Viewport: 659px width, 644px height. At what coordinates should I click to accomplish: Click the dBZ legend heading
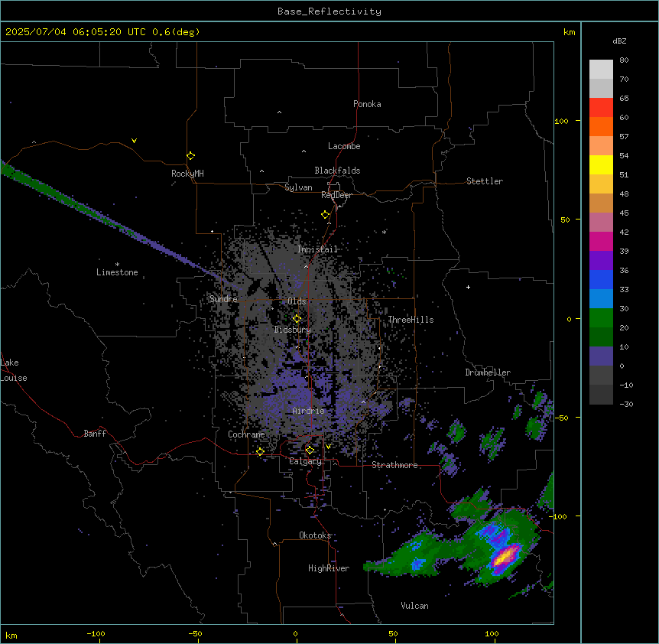pyautogui.click(x=619, y=41)
